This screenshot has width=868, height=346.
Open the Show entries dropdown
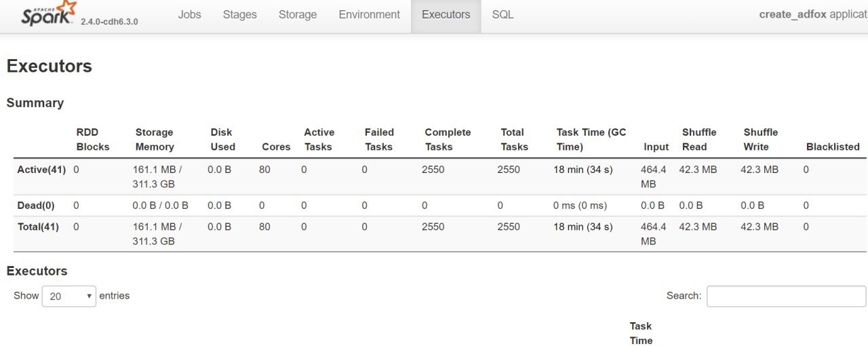click(x=69, y=296)
